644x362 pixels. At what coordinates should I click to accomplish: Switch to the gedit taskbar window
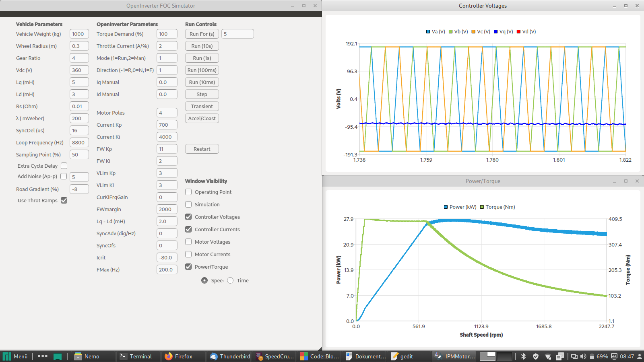coord(402,356)
